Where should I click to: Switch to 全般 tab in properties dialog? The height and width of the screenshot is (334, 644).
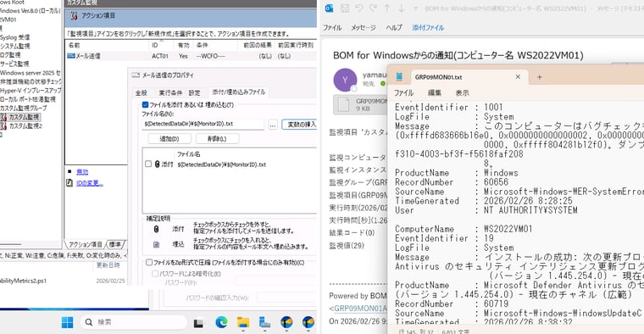pyautogui.click(x=142, y=93)
